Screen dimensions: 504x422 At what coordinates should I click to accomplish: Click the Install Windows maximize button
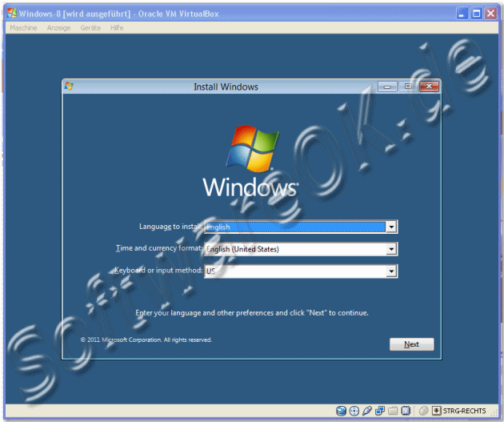[x=408, y=86]
